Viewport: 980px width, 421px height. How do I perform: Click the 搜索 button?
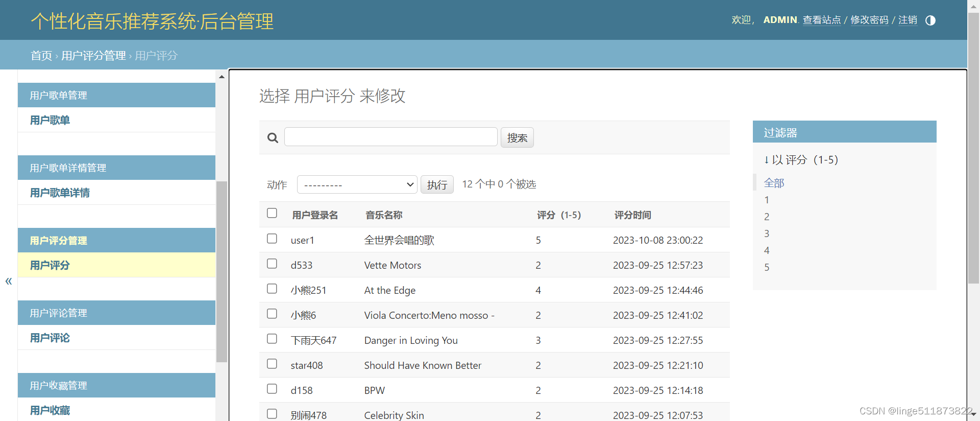point(517,137)
